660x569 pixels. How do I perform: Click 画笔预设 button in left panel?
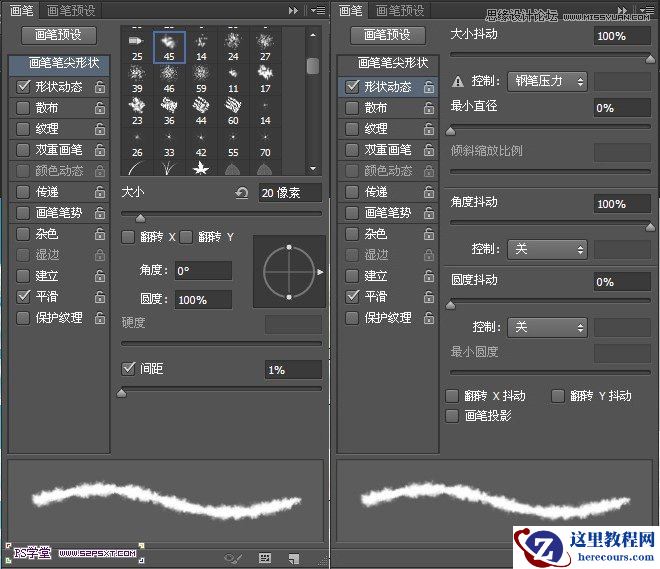coord(59,35)
